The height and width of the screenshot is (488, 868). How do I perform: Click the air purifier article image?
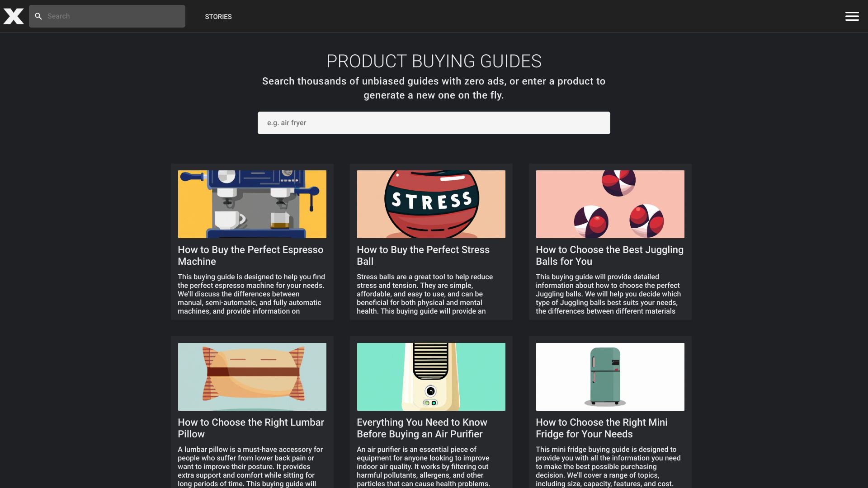pyautogui.click(x=431, y=376)
